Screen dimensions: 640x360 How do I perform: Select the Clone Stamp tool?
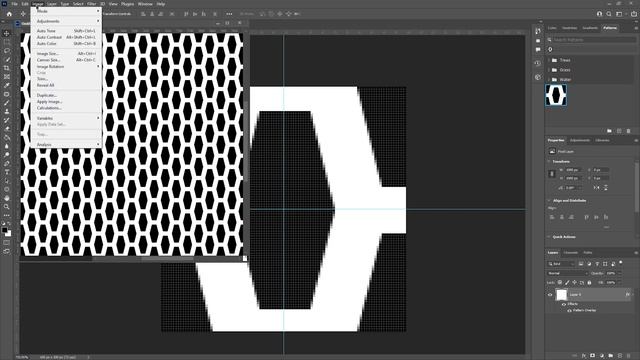(x=7, y=111)
